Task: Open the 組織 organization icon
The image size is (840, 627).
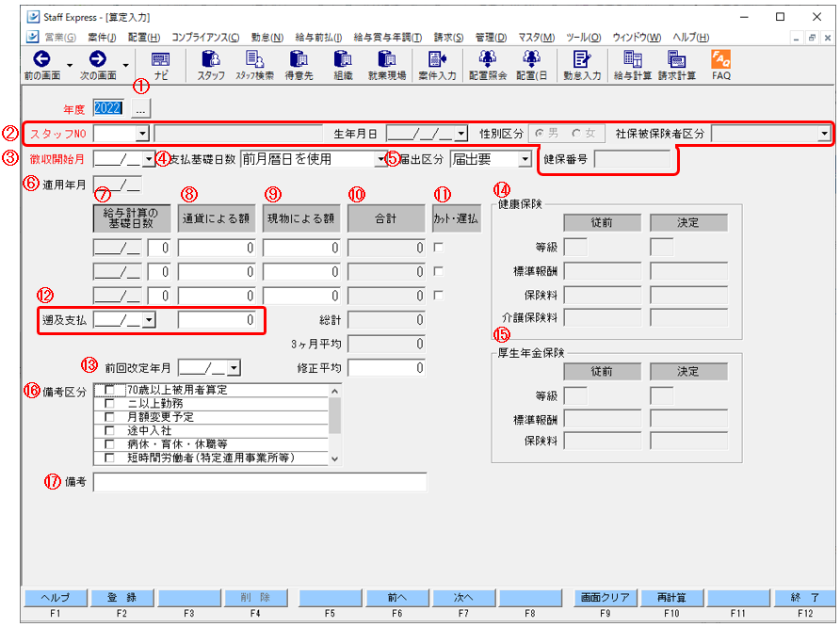Action: click(x=343, y=65)
